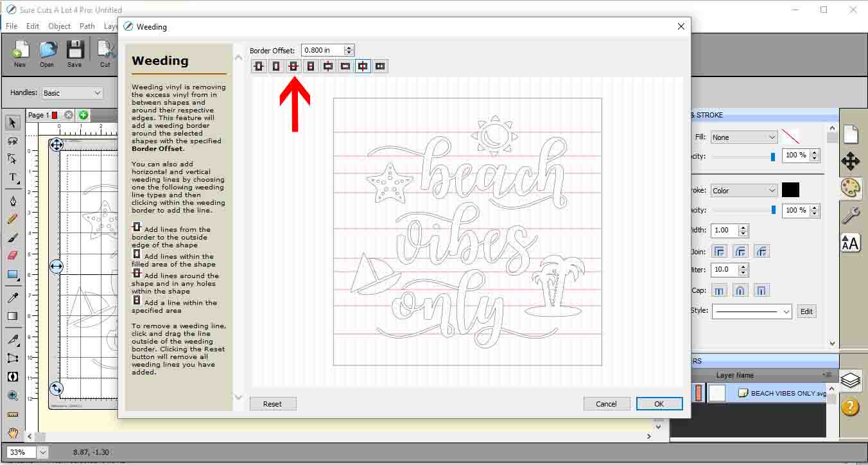This screenshot has width=868, height=465.
Task: Click the New project toolbar icon
Action: [x=20, y=53]
